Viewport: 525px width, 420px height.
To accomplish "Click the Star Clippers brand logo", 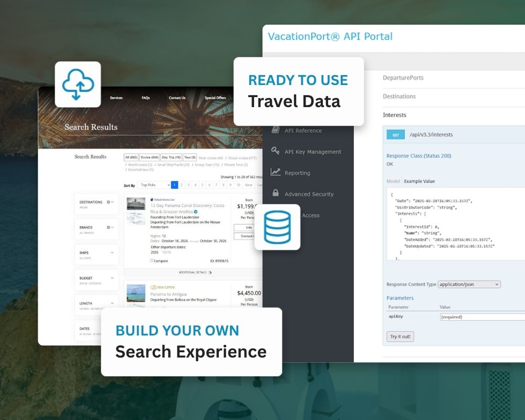I will [163, 287].
